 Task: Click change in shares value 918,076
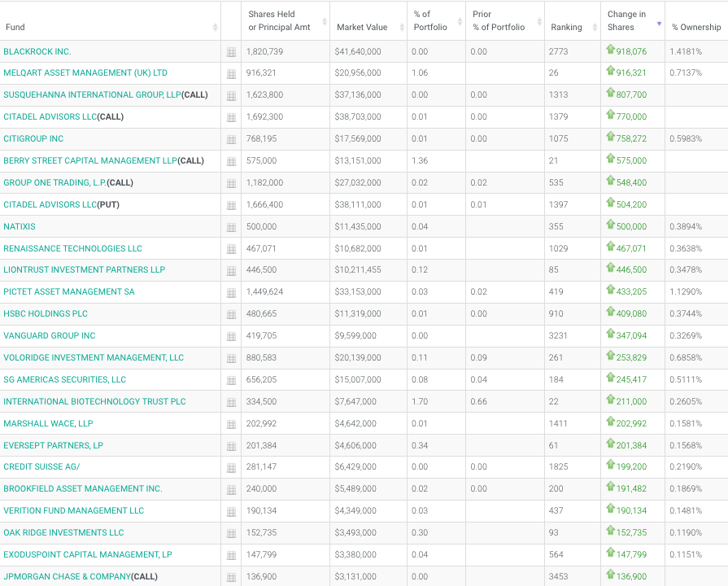coord(631,51)
